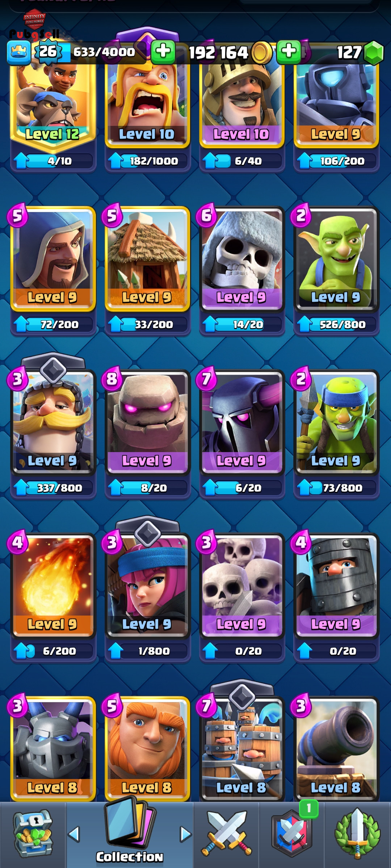The height and width of the screenshot is (868, 391).
Task: Tap the Fireball card upgrade bar 6/200
Action: 53,651
